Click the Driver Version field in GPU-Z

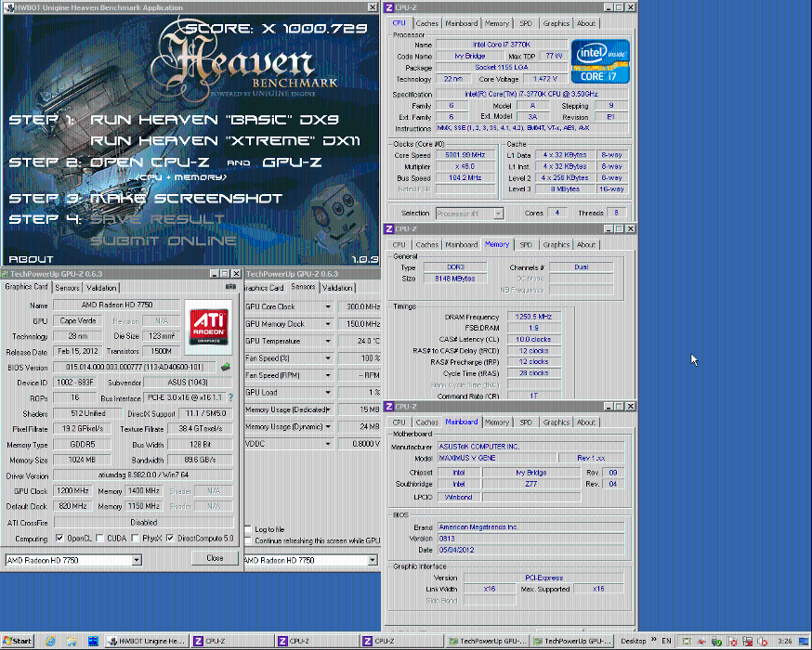143,475
